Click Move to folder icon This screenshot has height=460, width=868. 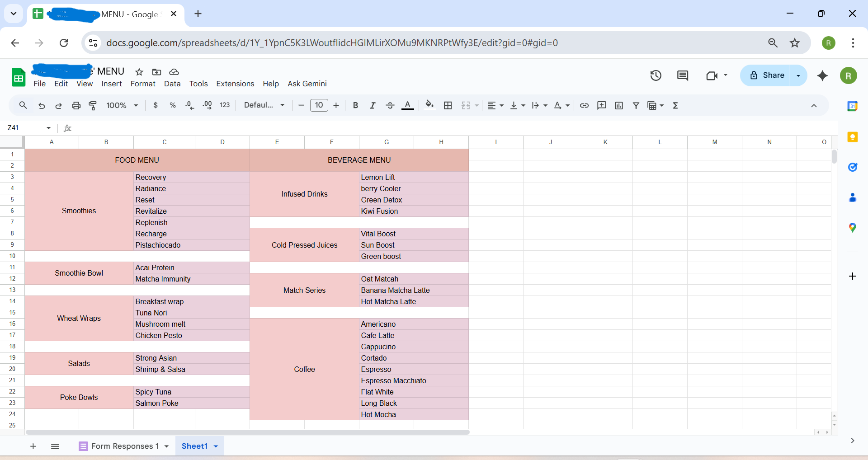[x=157, y=72]
